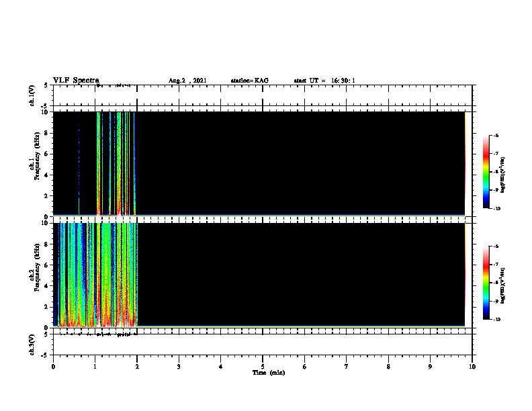Image resolution: width=532 pixels, height=411 pixels.
Task: Click the "3" tick on the time axis
Action: click(179, 367)
